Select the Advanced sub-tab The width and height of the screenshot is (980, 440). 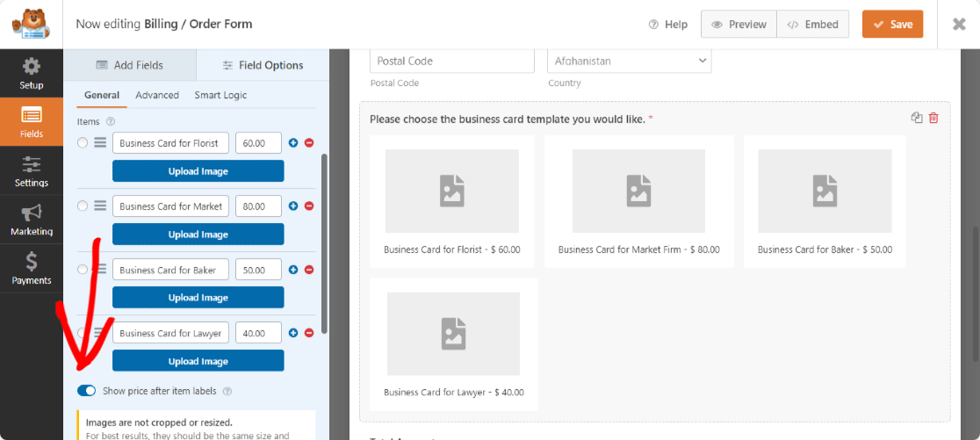157,95
